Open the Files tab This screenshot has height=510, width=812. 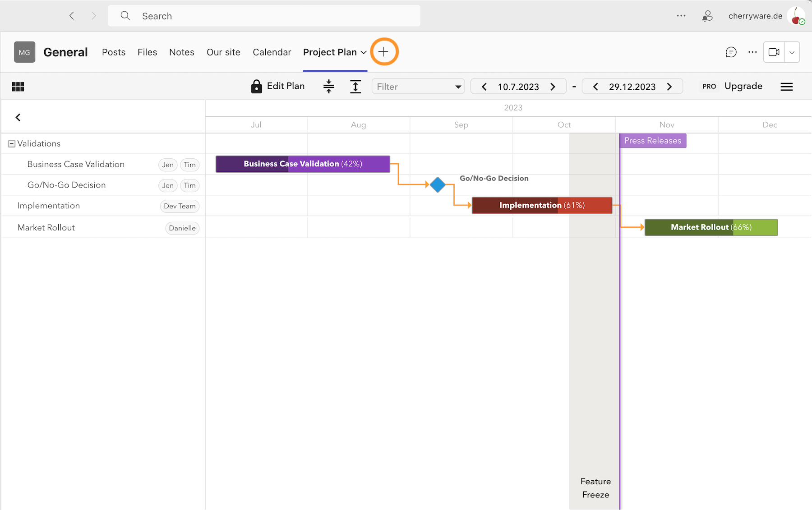(x=147, y=52)
